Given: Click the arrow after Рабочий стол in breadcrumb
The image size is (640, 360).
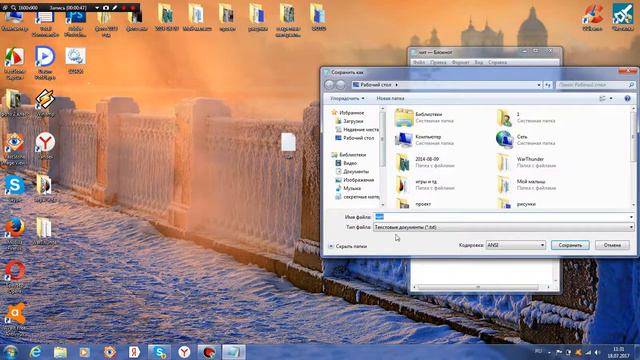Looking at the screenshot, I should 396,85.
